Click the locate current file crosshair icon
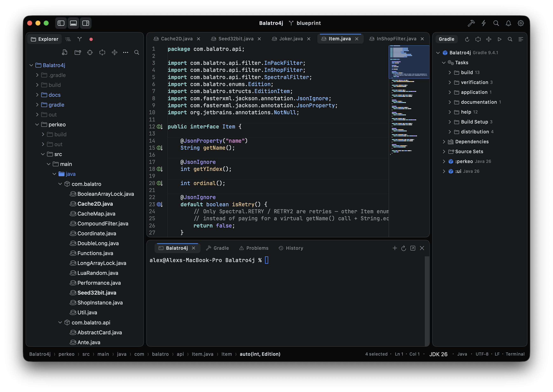 coord(90,52)
